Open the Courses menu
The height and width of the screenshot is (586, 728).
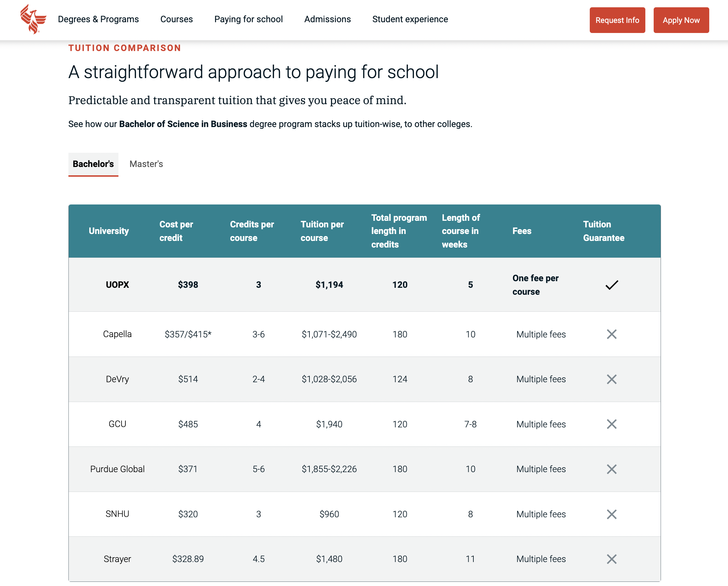176,19
